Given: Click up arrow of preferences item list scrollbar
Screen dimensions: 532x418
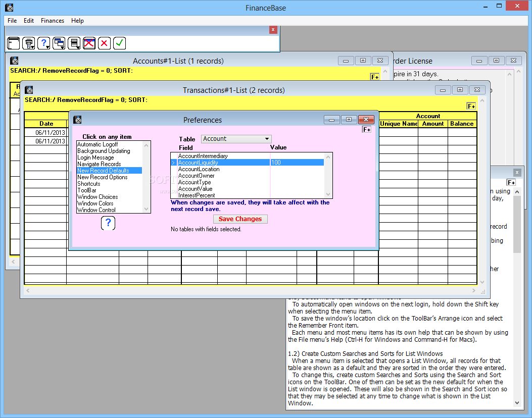Looking at the screenshot, I should click(x=146, y=145).
